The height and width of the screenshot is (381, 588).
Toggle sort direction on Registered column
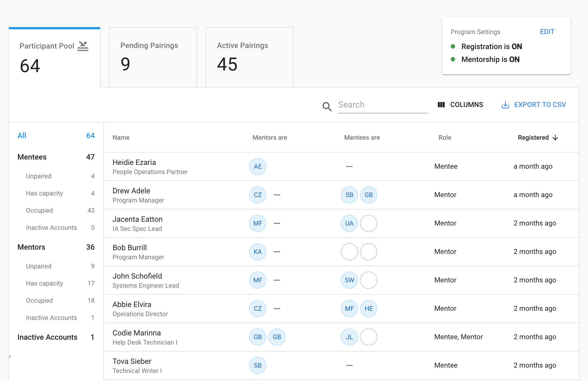(555, 138)
